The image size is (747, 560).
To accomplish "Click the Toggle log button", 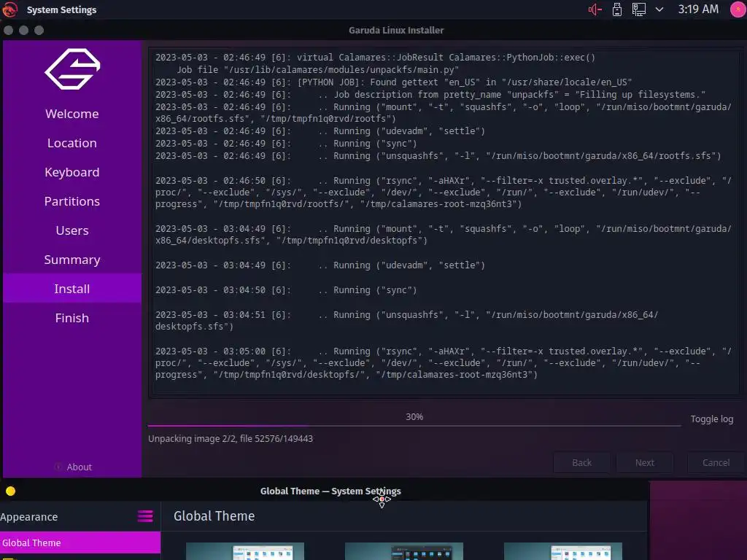I will coord(712,419).
